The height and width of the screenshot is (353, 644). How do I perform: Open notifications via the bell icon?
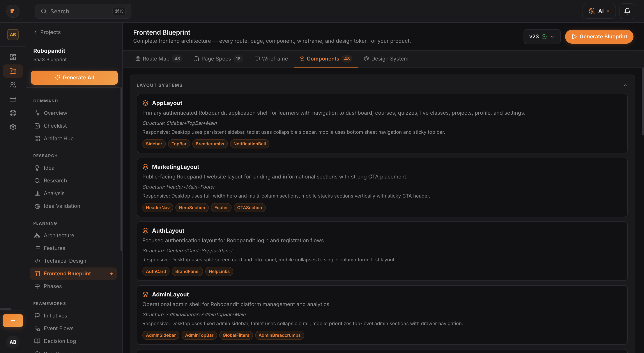point(627,11)
